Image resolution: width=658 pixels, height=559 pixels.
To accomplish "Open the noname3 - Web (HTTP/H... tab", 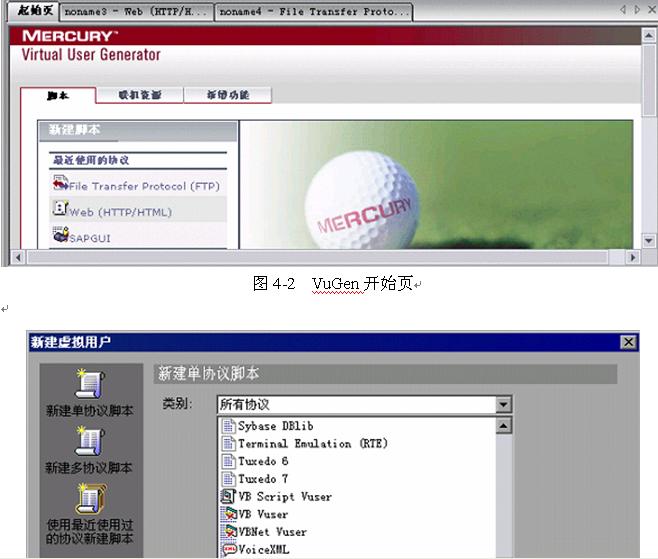I will coord(137,12).
